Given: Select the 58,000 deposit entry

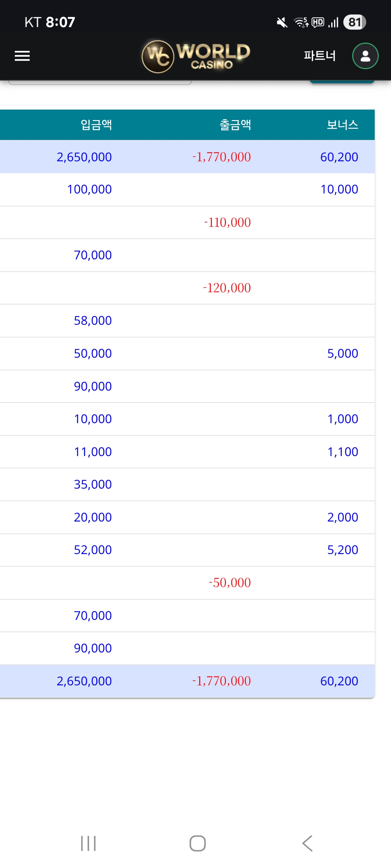Looking at the screenshot, I should [93, 321].
